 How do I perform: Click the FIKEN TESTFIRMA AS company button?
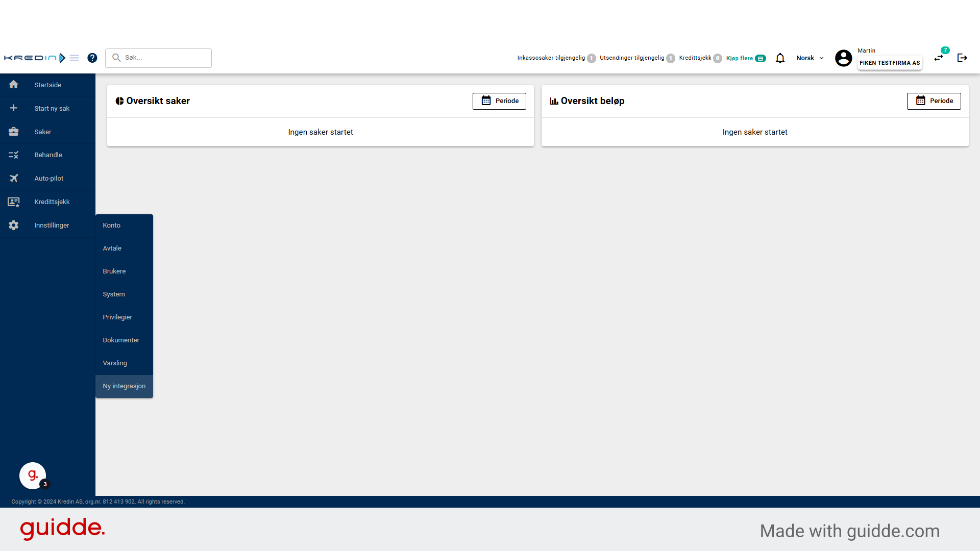coord(890,63)
